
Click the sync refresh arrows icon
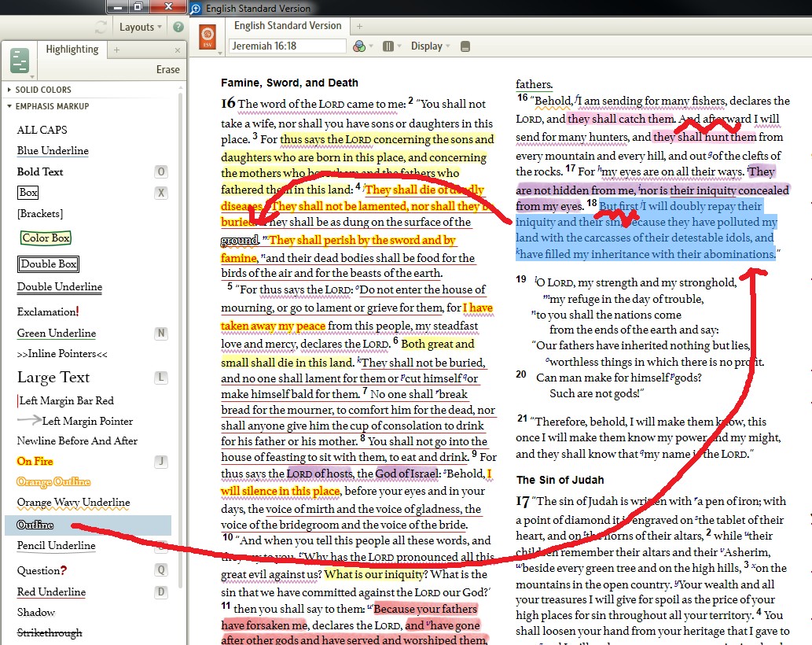(101, 27)
